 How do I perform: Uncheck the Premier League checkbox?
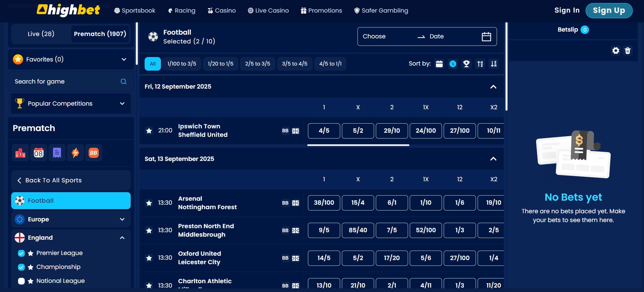[x=21, y=253]
